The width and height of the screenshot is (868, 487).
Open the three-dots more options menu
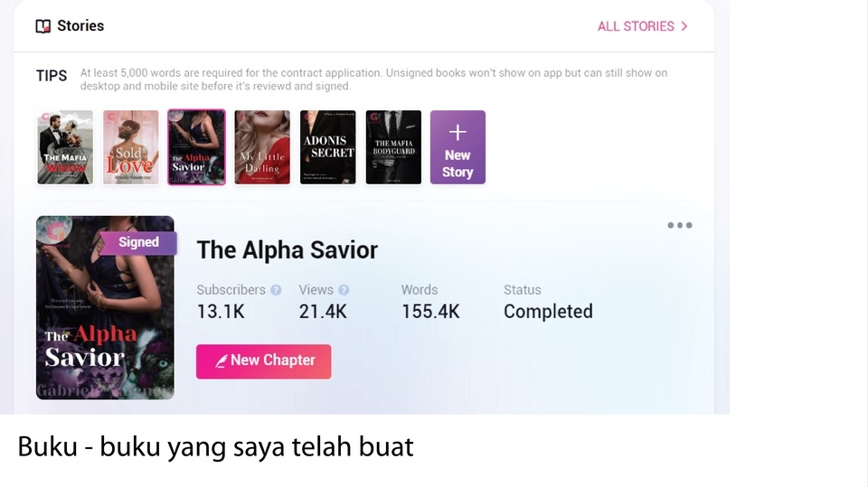[679, 225]
